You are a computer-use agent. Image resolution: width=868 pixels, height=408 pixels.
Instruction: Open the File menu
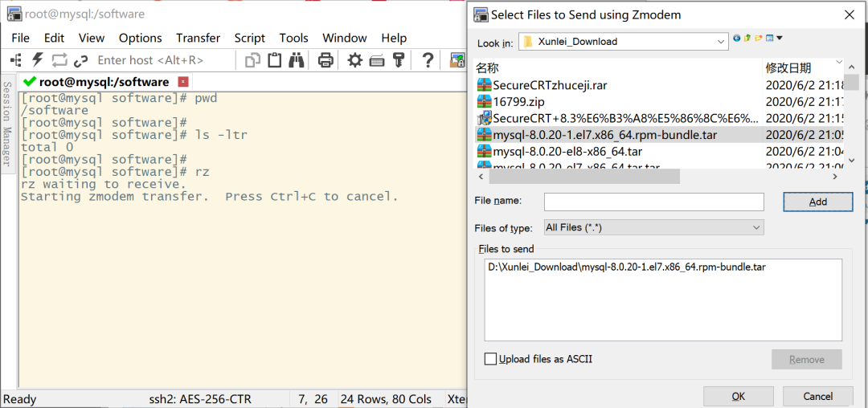[20, 38]
